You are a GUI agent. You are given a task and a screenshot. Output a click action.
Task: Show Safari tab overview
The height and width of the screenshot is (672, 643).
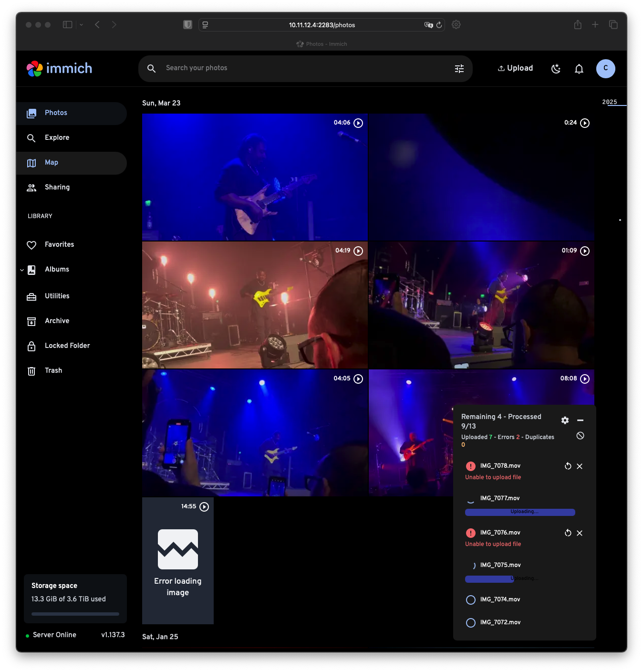point(613,25)
